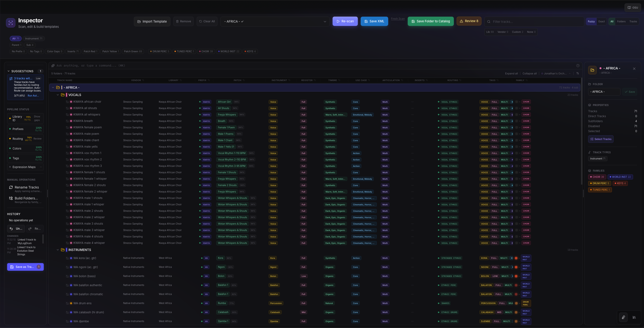Expand the Expression Maps pipeline row
Viewport: 644px width, 328px height.
[x=25, y=167]
